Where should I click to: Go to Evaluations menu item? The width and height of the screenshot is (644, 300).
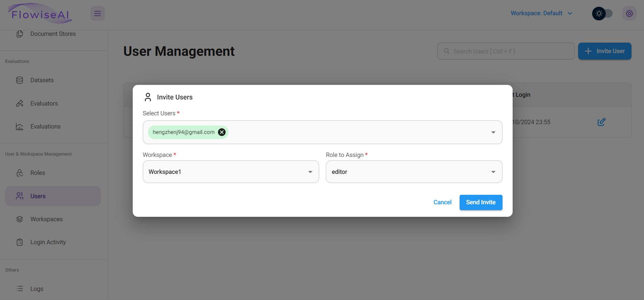(x=45, y=126)
